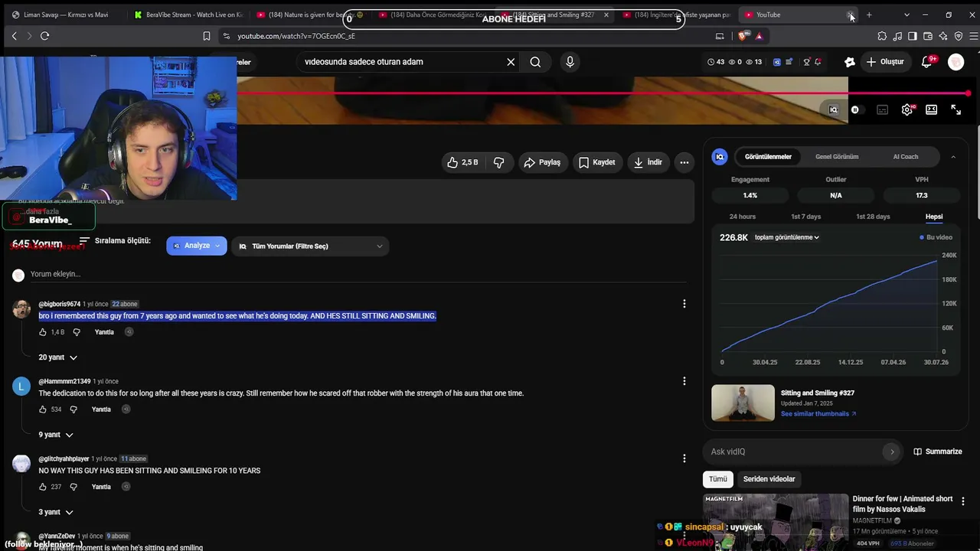Open the video's more actions menu
This screenshot has height=551, width=980.
684,162
